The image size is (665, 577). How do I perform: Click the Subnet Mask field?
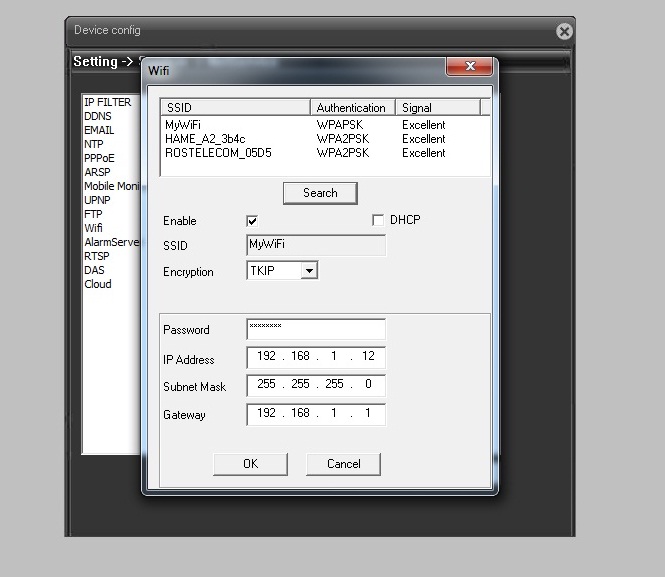pos(315,385)
